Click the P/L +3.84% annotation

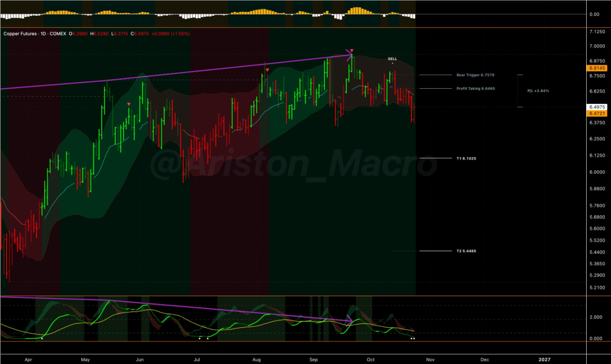click(538, 90)
